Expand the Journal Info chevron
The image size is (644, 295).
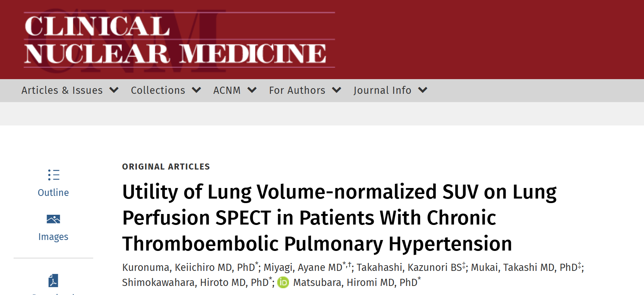(x=423, y=90)
